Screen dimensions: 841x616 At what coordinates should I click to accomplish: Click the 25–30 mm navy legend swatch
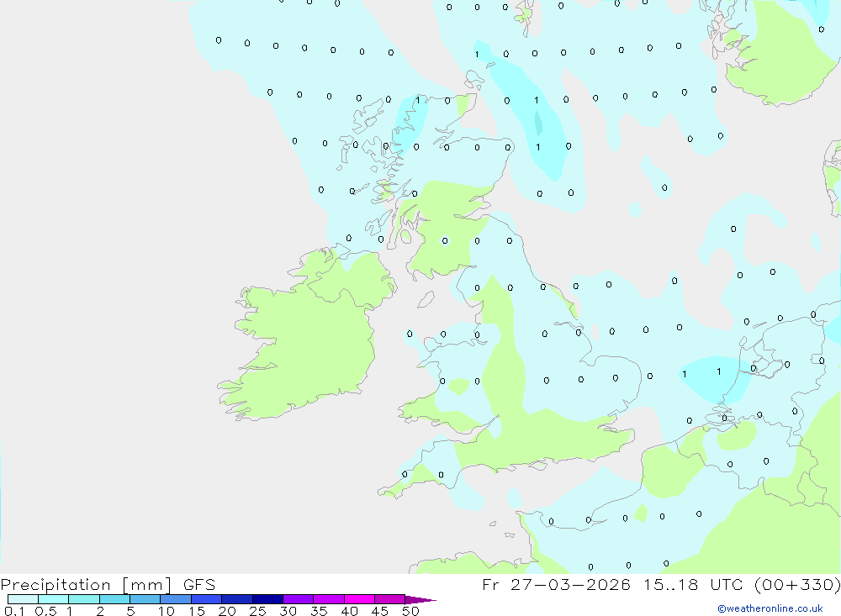tap(267, 599)
